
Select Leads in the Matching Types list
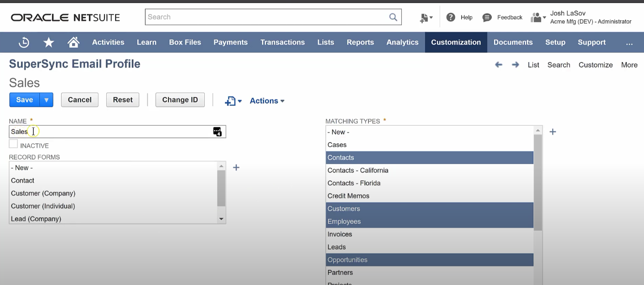337,247
